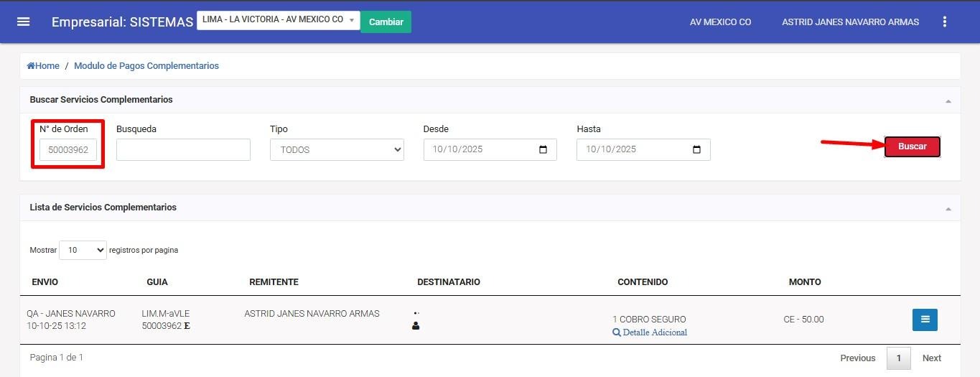Open the Mostrar registros per page dropdown
This screenshot has height=377, width=980.
click(x=83, y=251)
